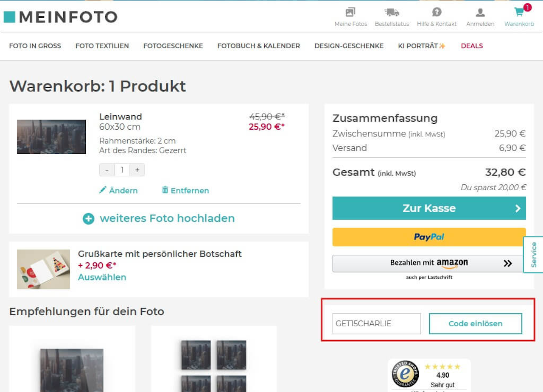543x392 pixels.
Task: Click the Trusted Shops badge
Action: (405, 374)
